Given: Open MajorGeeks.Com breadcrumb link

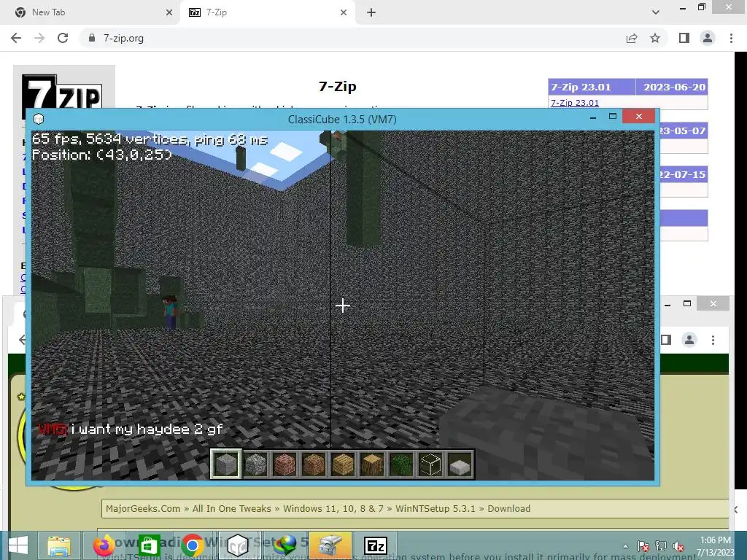Looking at the screenshot, I should [x=143, y=508].
